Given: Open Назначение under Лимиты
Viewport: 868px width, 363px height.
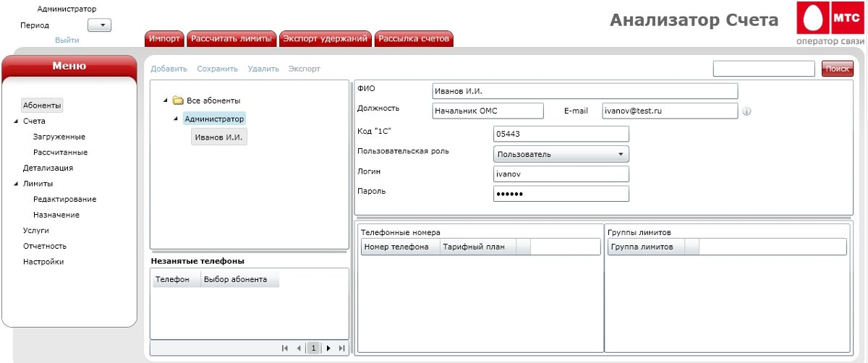Looking at the screenshot, I should tap(56, 215).
